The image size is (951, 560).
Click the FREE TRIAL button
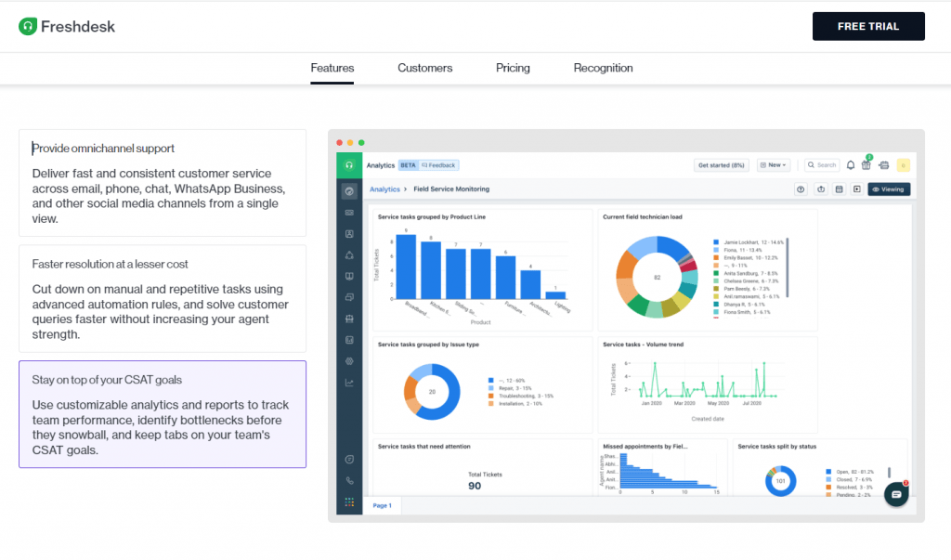[x=868, y=26]
